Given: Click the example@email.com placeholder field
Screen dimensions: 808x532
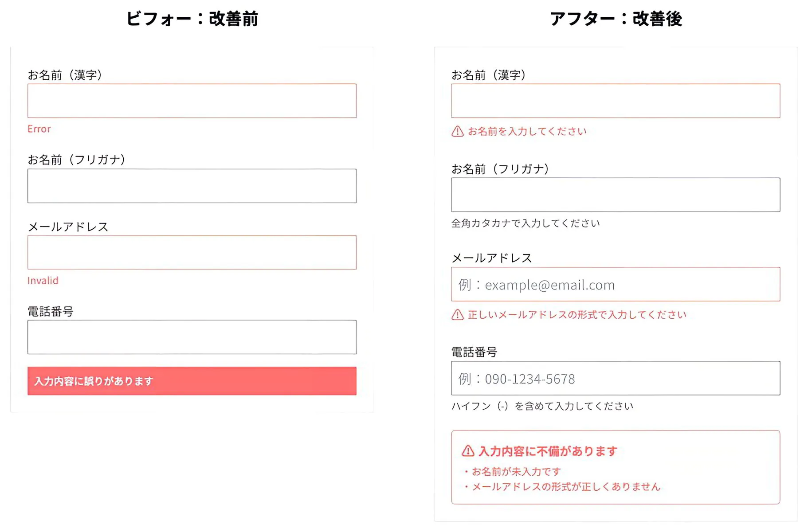Looking at the screenshot, I should [x=615, y=284].
